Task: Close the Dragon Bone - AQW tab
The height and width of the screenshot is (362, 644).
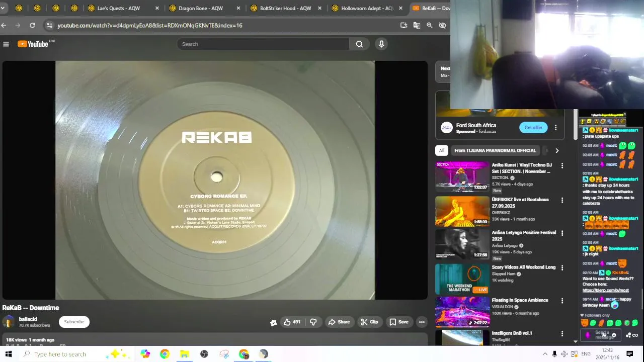Action: 238,8
